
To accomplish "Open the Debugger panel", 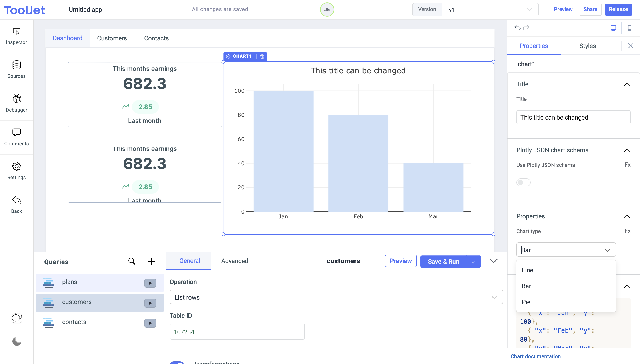I will [x=16, y=104].
